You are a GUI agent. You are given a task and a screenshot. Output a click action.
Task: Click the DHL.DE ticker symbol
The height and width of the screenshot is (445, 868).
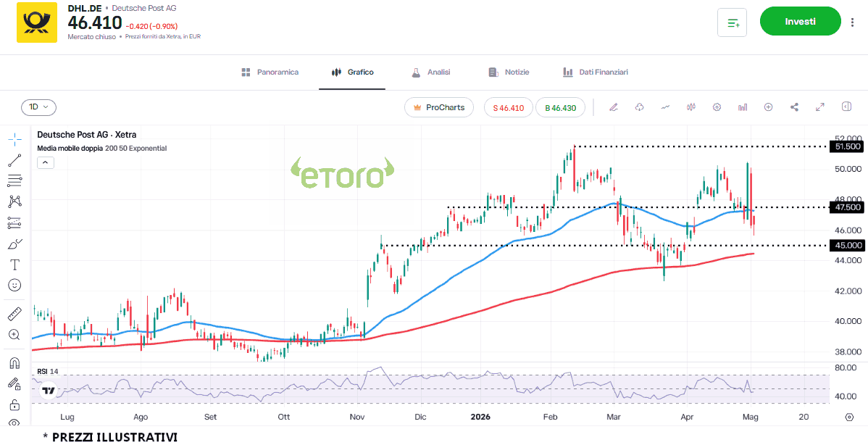(84, 8)
